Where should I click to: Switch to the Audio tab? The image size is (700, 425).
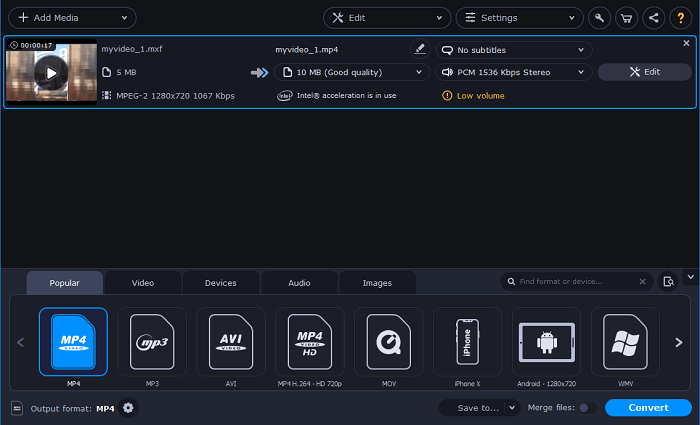pos(299,283)
